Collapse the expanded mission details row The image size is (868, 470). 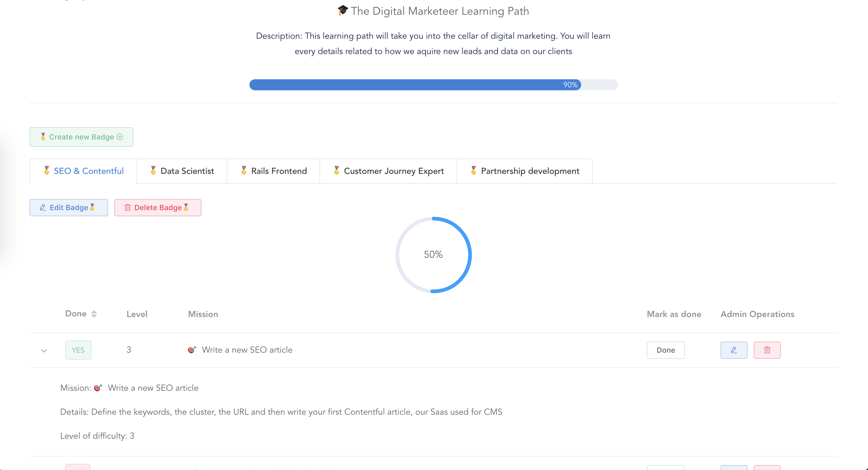tap(44, 350)
